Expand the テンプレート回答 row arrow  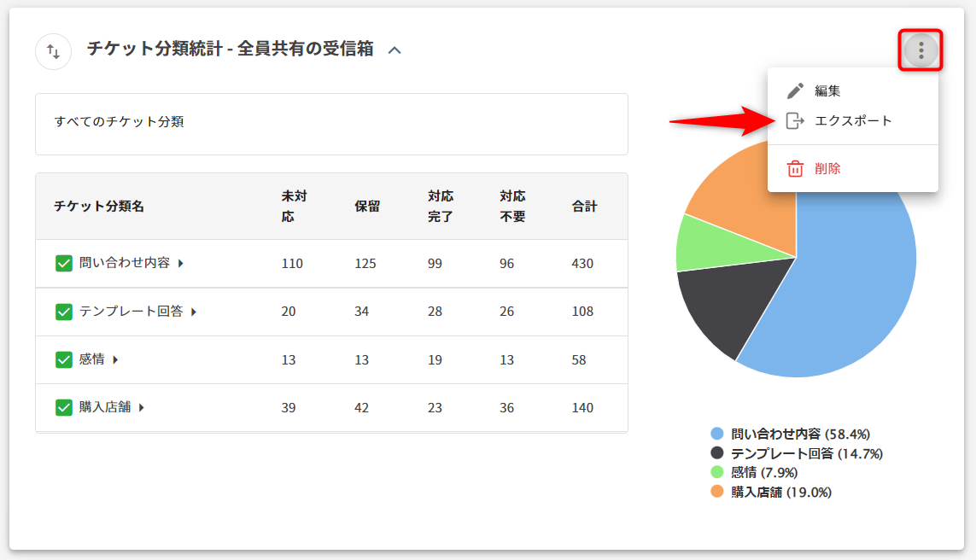click(x=194, y=312)
